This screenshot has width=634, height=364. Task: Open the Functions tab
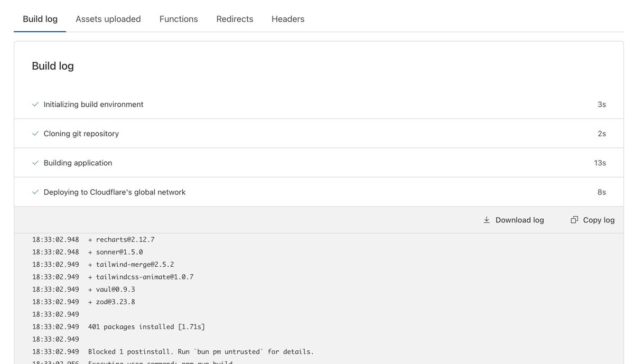(179, 19)
